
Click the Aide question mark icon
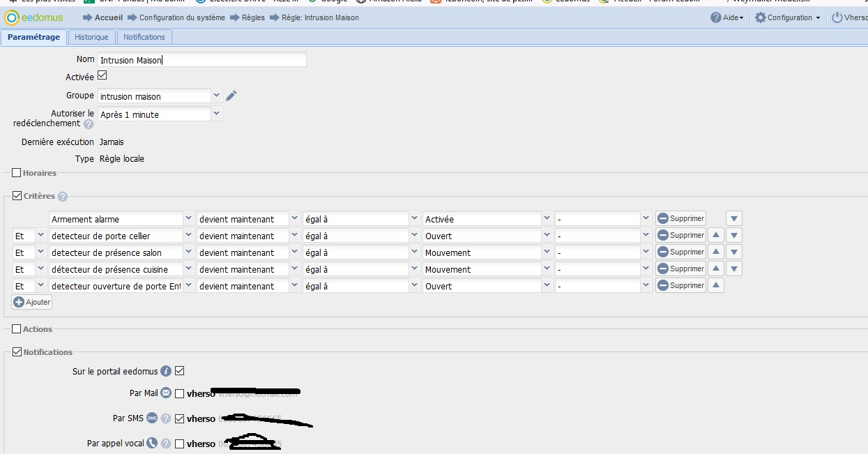716,17
